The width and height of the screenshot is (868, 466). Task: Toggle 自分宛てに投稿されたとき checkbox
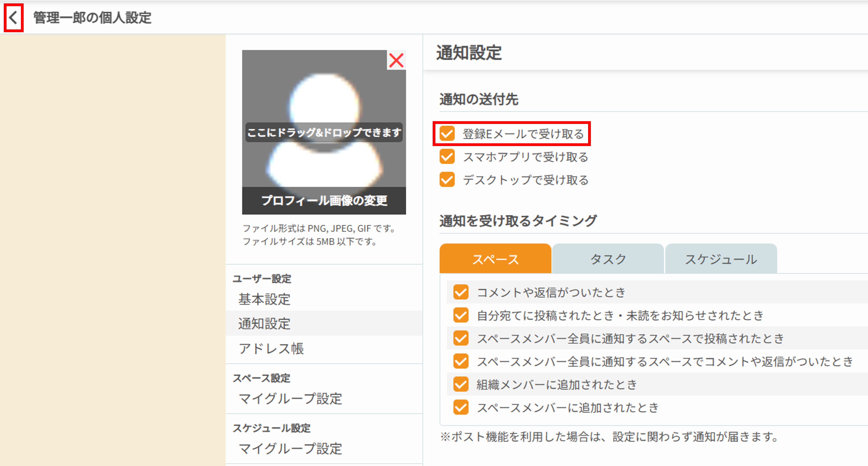[x=461, y=315]
